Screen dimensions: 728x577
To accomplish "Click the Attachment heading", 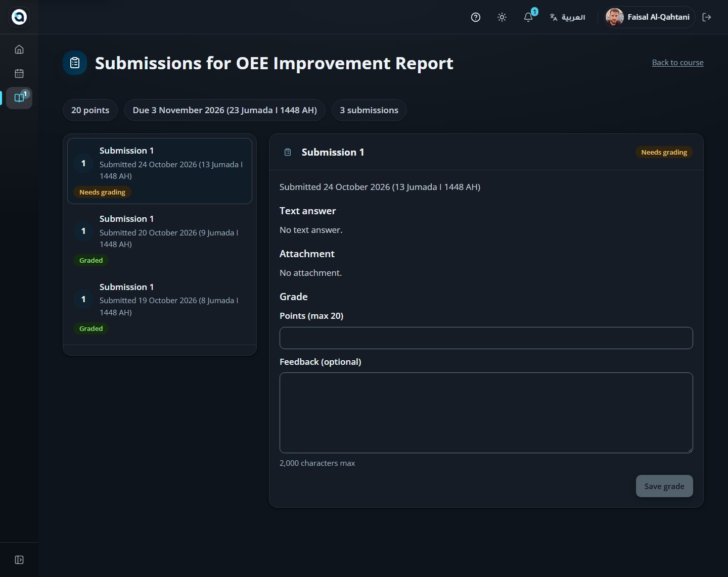I will 307,254.
